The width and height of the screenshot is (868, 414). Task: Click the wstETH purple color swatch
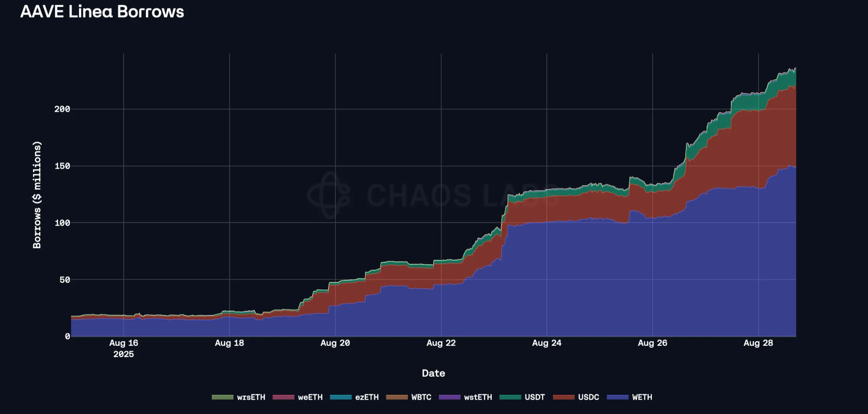click(x=450, y=397)
